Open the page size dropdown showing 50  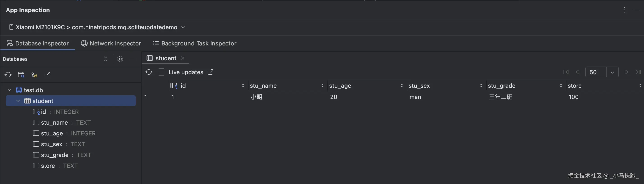pos(612,72)
